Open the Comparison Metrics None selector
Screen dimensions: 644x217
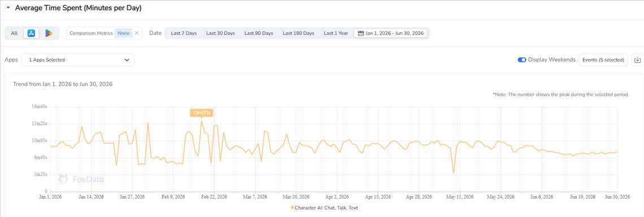(123, 33)
